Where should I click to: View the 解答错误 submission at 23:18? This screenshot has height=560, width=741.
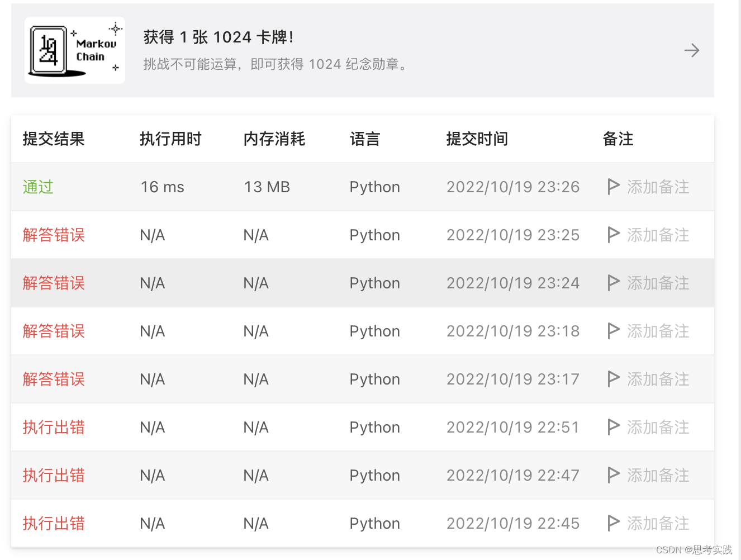point(53,331)
